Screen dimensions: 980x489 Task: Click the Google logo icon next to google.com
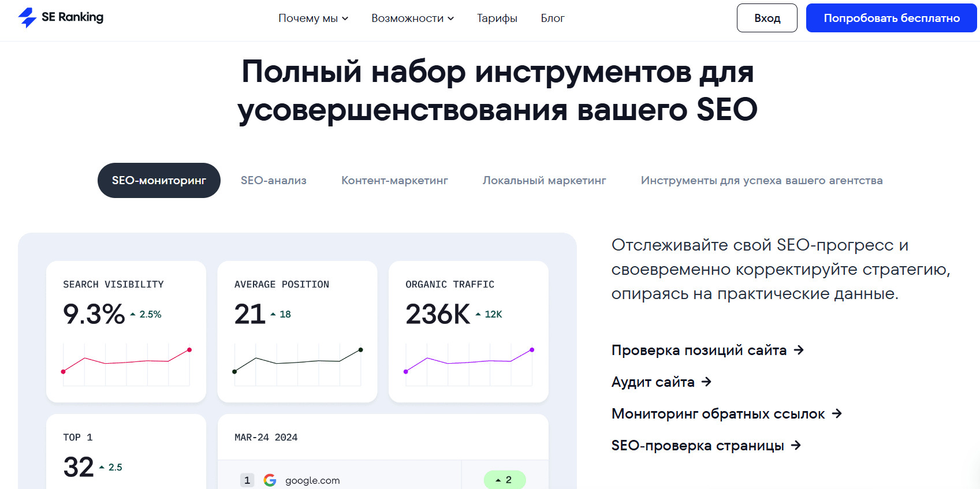coord(270,480)
